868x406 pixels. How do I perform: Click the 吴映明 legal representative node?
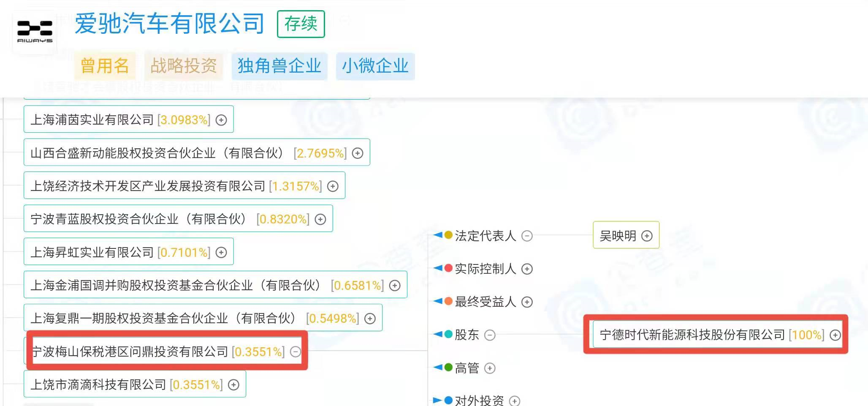618,236
